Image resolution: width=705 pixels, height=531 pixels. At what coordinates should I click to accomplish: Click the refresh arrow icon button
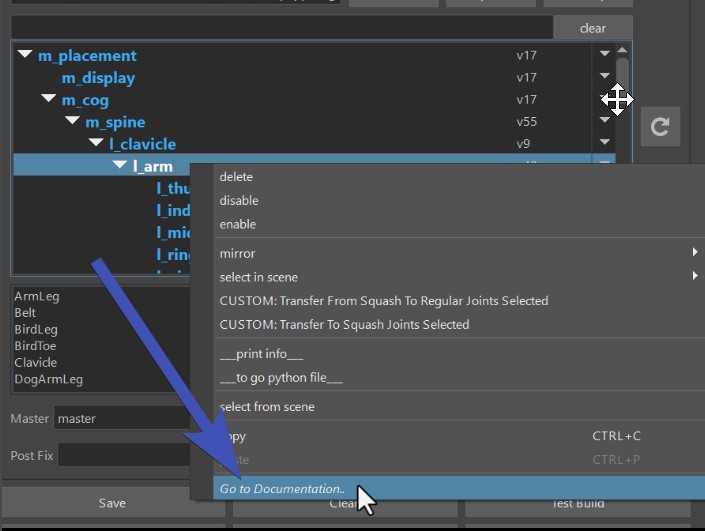coord(660,127)
